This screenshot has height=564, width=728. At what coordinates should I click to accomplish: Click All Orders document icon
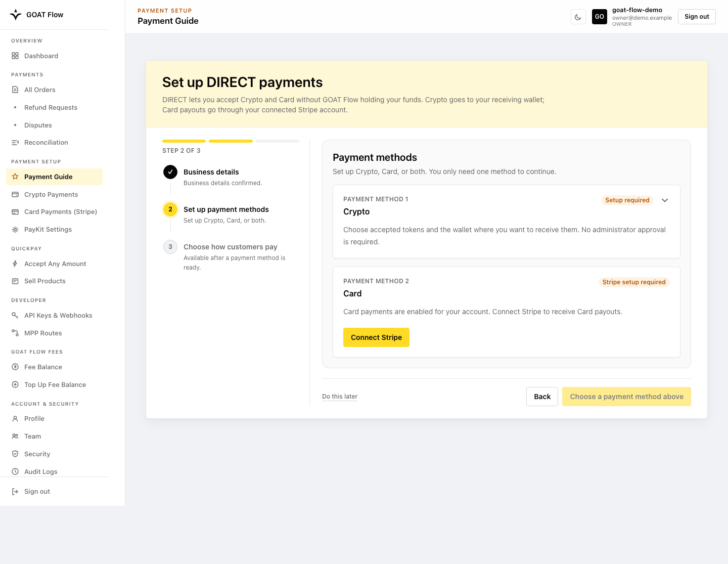coord(15,90)
